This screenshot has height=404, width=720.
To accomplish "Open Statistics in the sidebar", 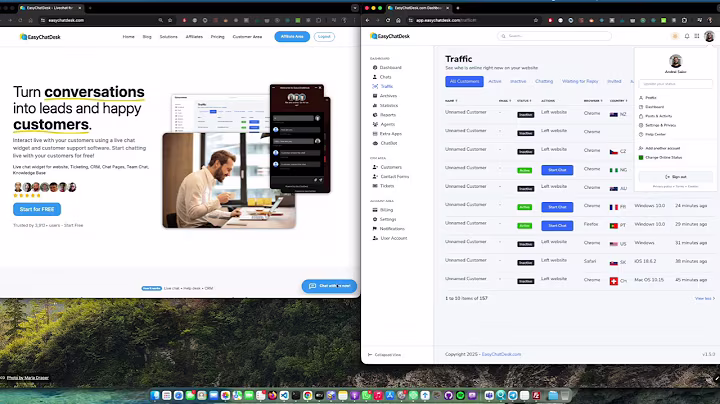I will tap(385, 106).
